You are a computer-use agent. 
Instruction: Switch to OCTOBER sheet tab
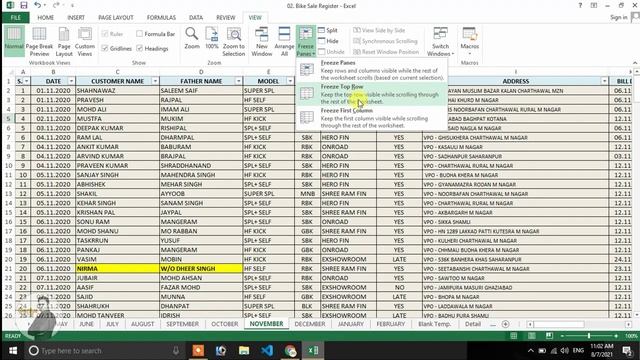tap(224, 324)
